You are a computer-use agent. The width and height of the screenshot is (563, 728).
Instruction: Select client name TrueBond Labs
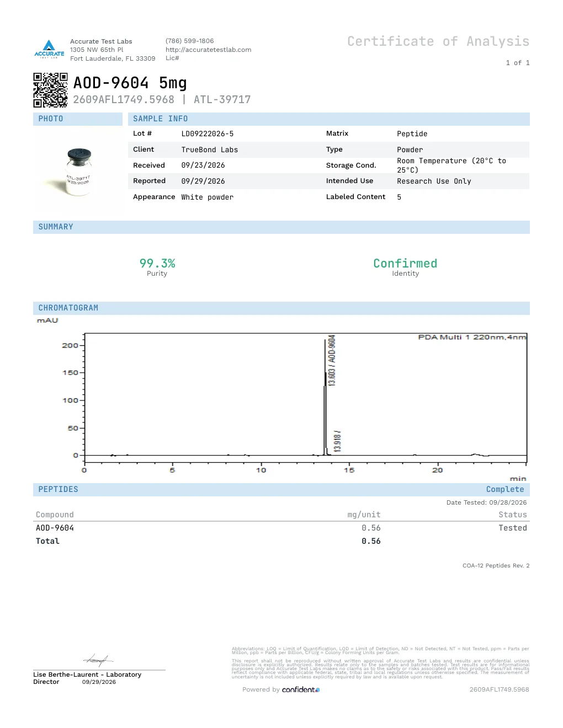[210, 150]
